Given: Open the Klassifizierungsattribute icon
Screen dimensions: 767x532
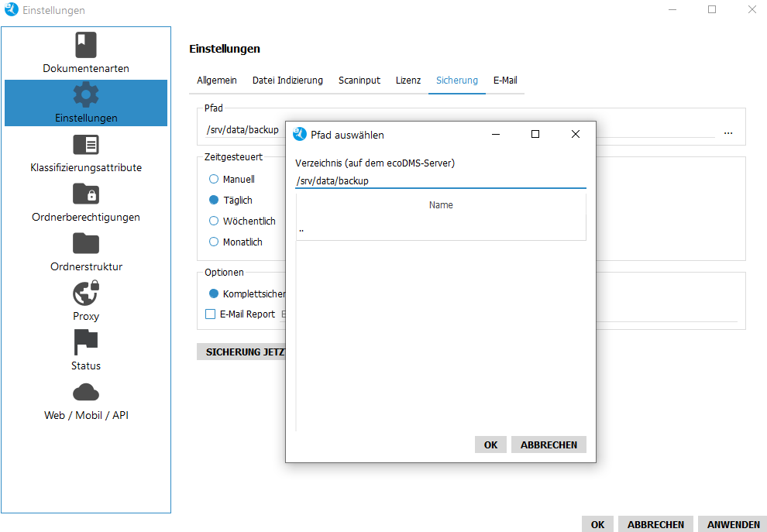Looking at the screenshot, I should coord(86,145).
